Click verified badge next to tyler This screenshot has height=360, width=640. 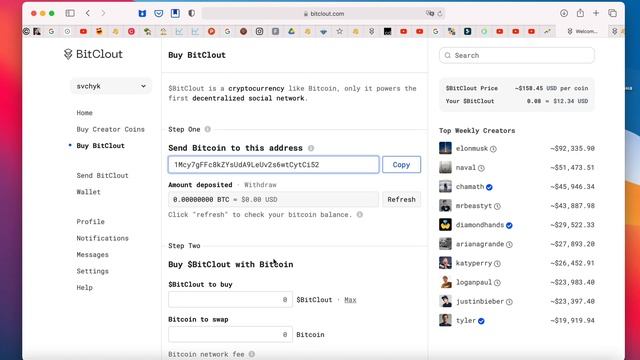[481, 321]
